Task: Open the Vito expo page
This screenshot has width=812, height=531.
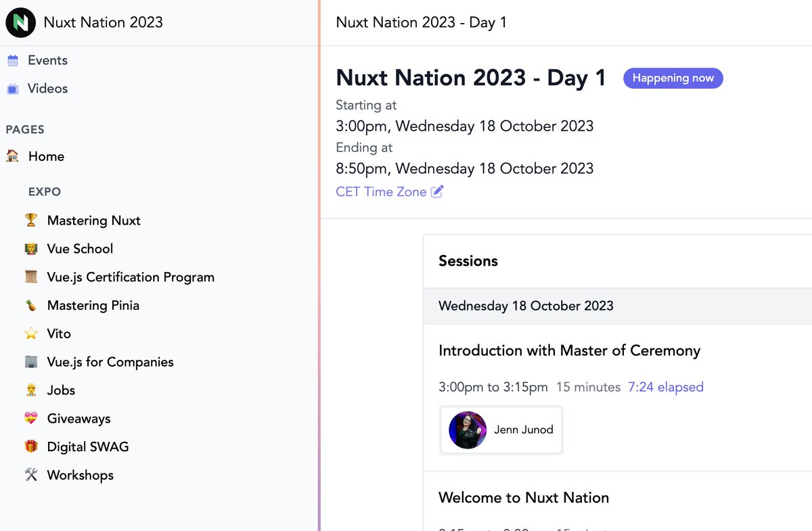Action: click(59, 333)
